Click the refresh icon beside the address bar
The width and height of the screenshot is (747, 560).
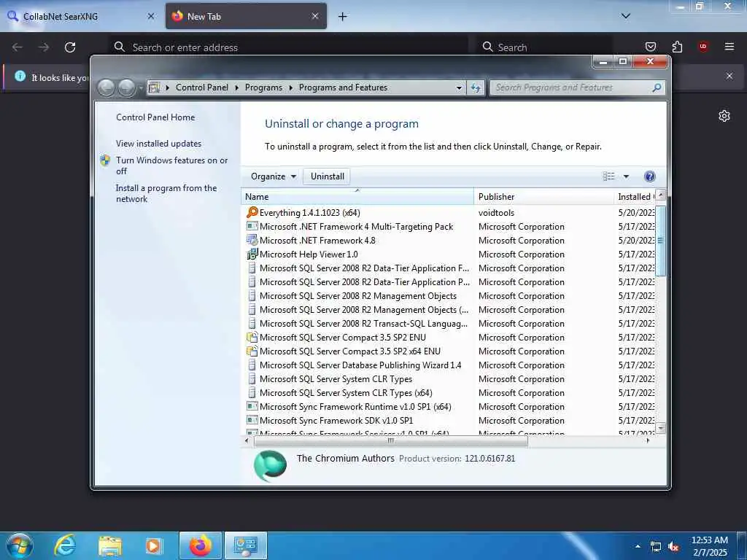[x=476, y=87]
